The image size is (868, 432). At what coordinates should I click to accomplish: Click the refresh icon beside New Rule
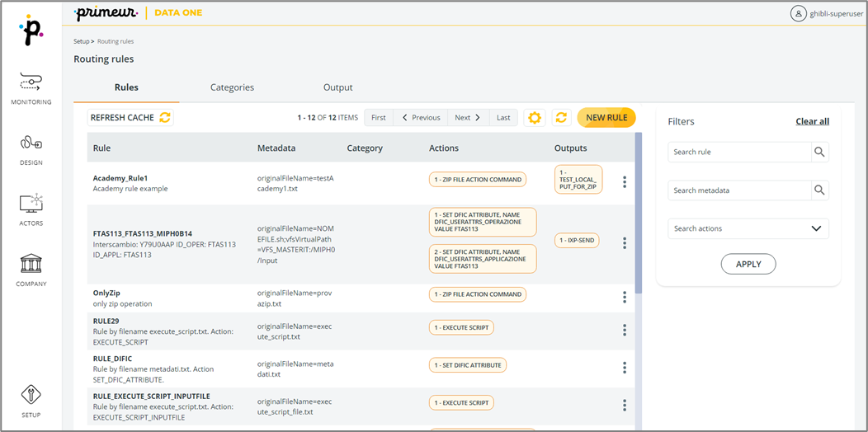click(562, 118)
